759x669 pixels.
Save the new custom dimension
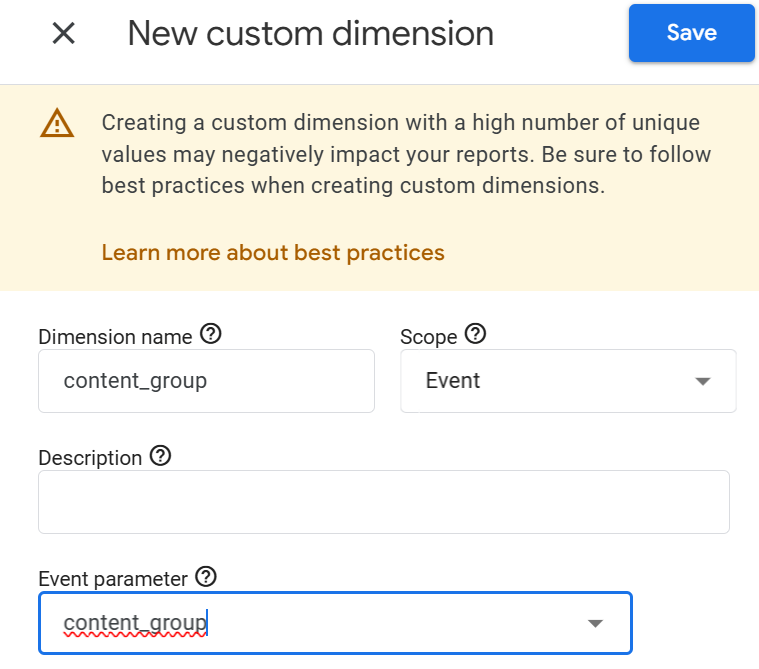click(x=691, y=32)
